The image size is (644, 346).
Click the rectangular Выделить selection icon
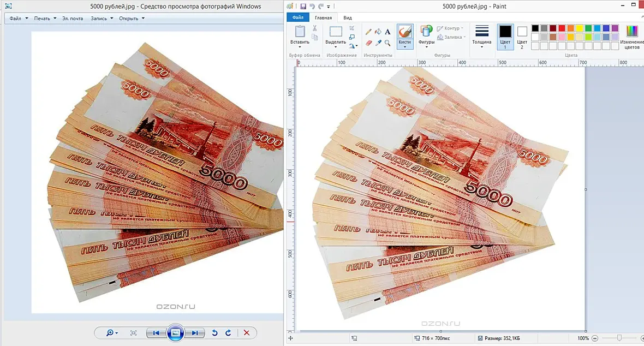click(x=336, y=32)
